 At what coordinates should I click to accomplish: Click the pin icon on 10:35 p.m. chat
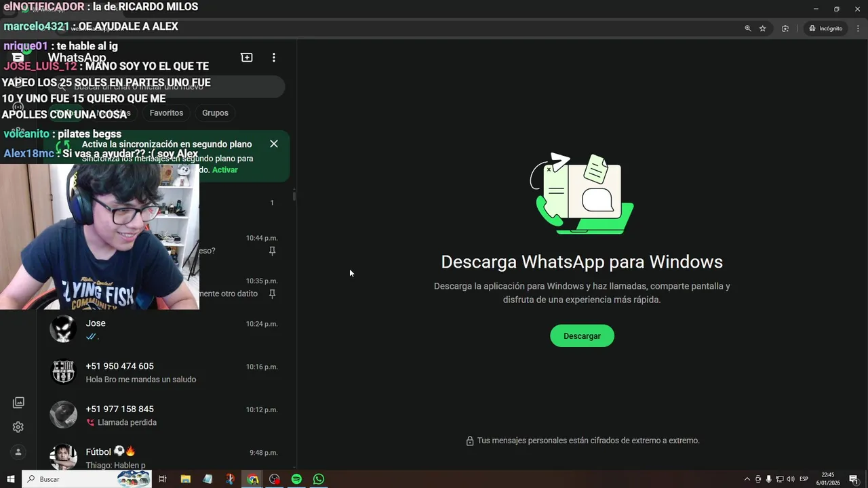(272, 293)
